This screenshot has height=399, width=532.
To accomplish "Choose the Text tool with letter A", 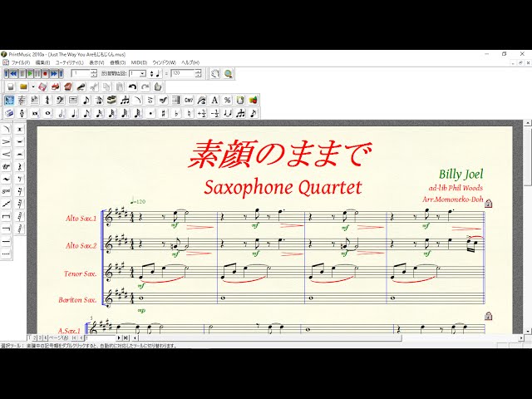I will [214, 100].
